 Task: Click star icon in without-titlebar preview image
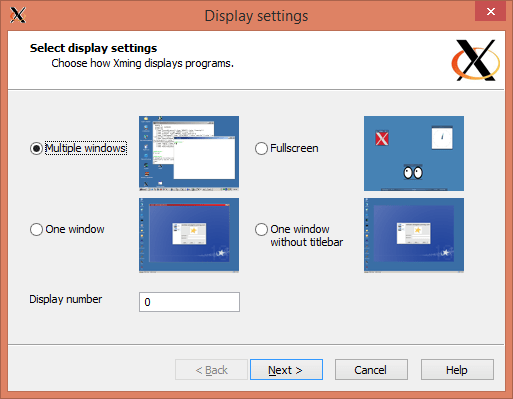417,230
